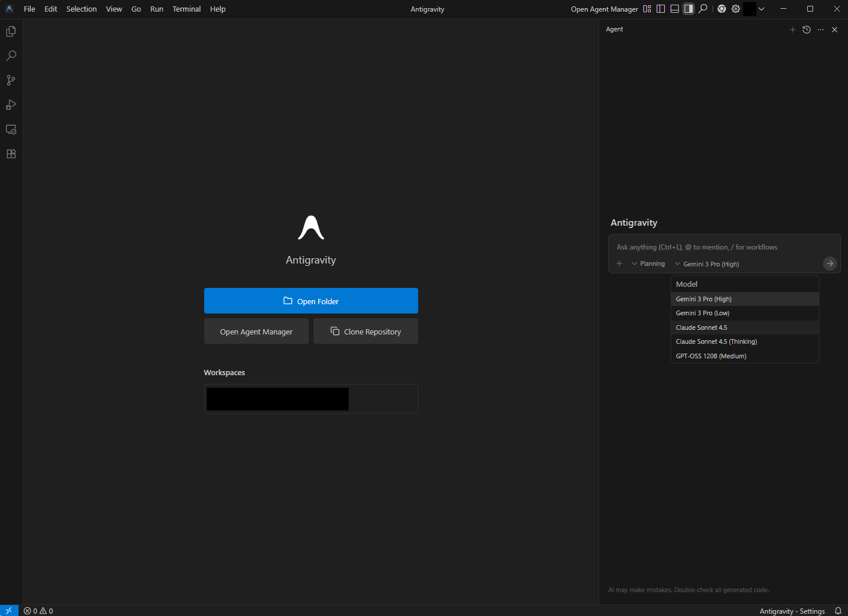This screenshot has height=616, width=848.
Task: Click the Agent panel title tab
Action: click(x=614, y=30)
